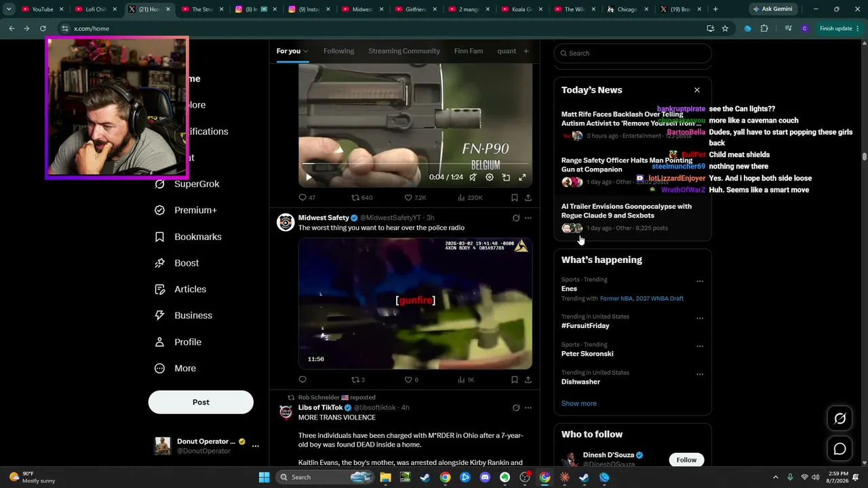Seek on the FN P90 video progress bar

[x=415, y=164]
